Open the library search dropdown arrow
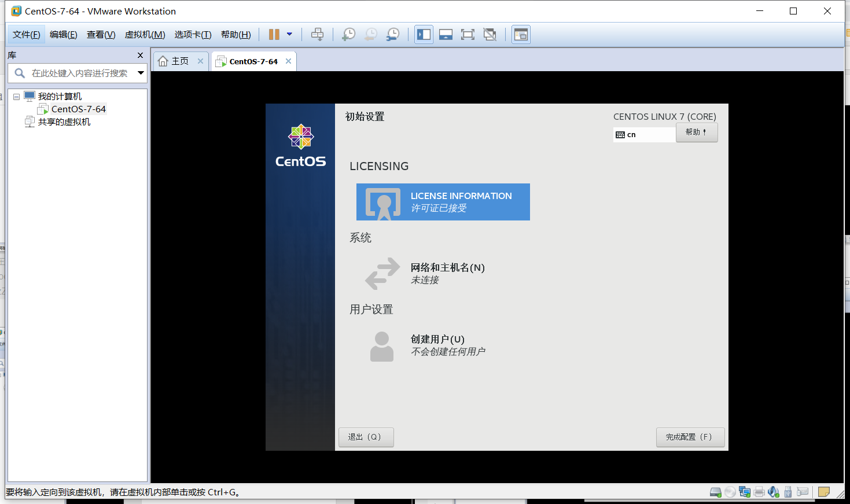 [141, 73]
